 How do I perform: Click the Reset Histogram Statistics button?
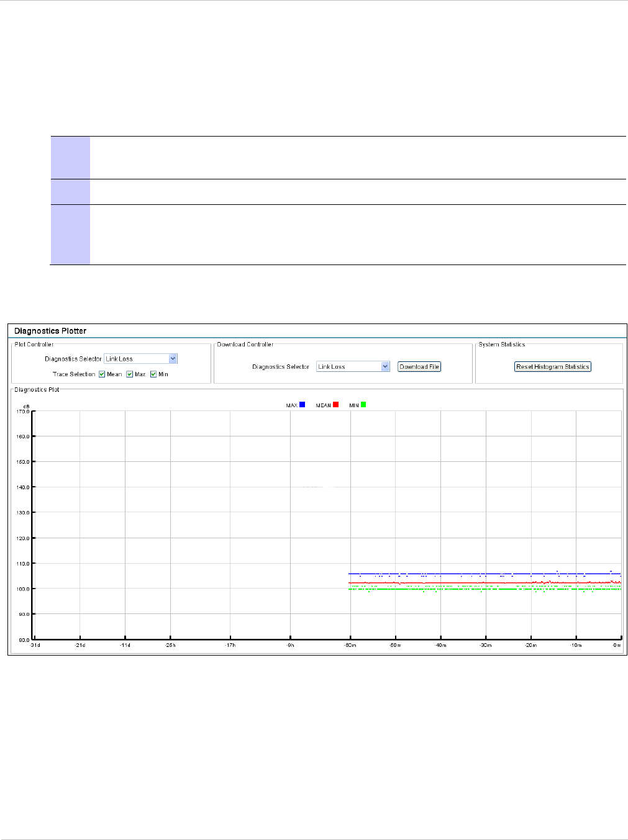(x=553, y=367)
